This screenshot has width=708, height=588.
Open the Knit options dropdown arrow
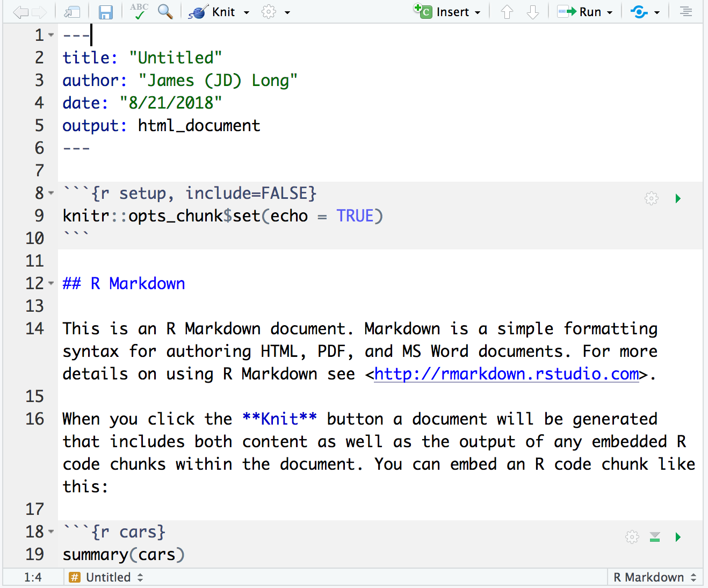point(247,12)
